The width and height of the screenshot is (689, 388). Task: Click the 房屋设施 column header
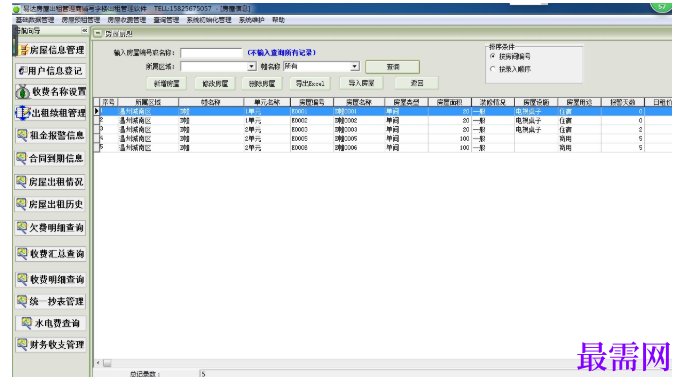click(536, 102)
